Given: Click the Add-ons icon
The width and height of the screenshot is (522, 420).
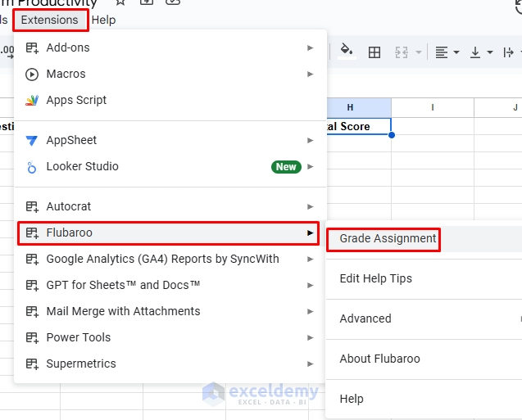Looking at the screenshot, I should click(x=32, y=47).
